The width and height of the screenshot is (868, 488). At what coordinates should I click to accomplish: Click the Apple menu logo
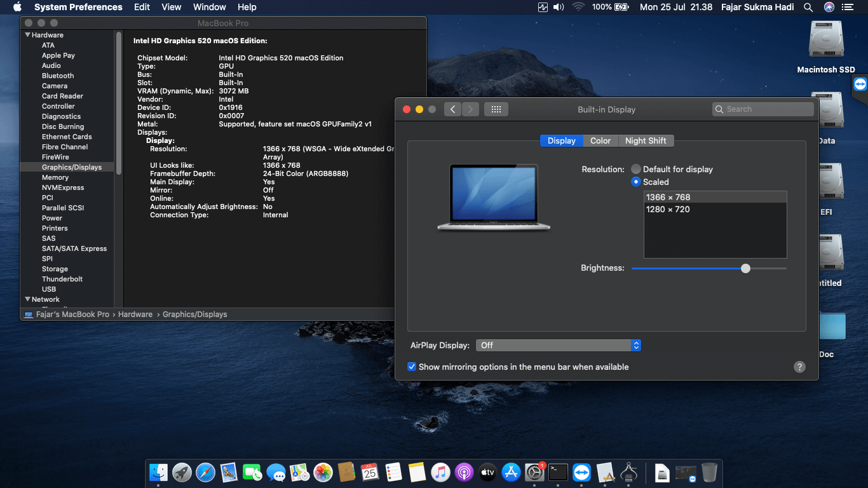(17, 7)
